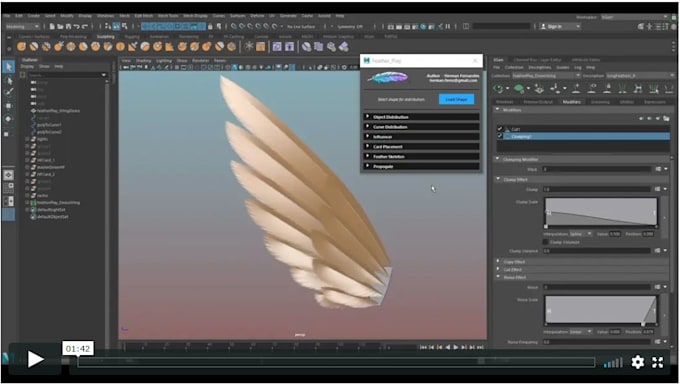Open the Modeling menu set dropdown

(23, 26)
